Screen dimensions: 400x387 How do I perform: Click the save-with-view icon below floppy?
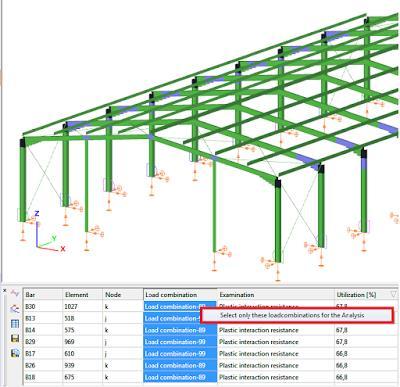(x=15, y=353)
